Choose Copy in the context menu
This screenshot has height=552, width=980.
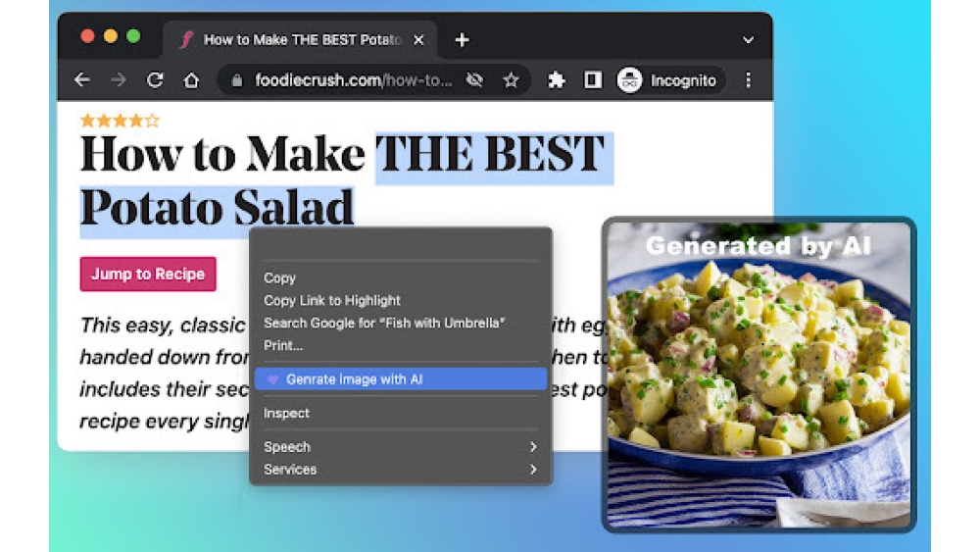(x=401, y=278)
